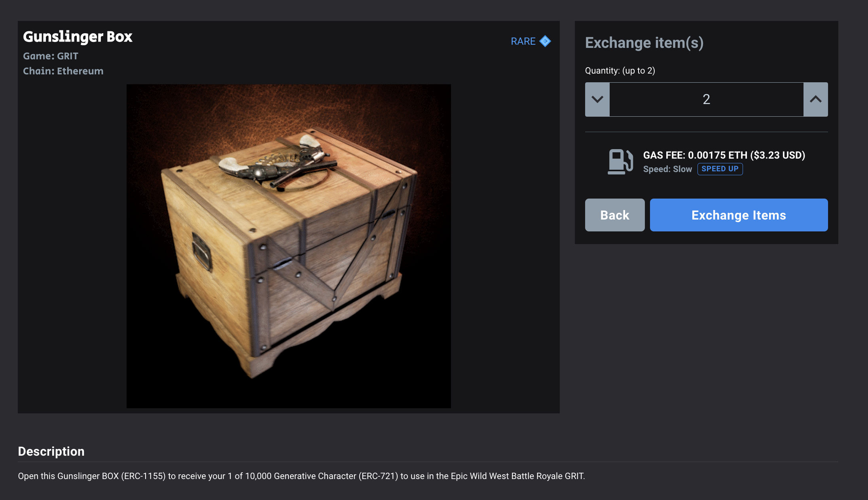Click the RARE rarity label
This screenshot has height=500, width=868.
click(x=523, y=41)
